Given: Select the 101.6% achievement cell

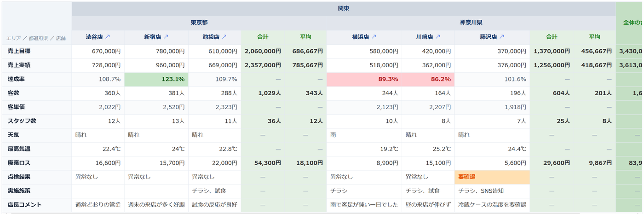Looking at the screenshot, I should tap(492, 79).
